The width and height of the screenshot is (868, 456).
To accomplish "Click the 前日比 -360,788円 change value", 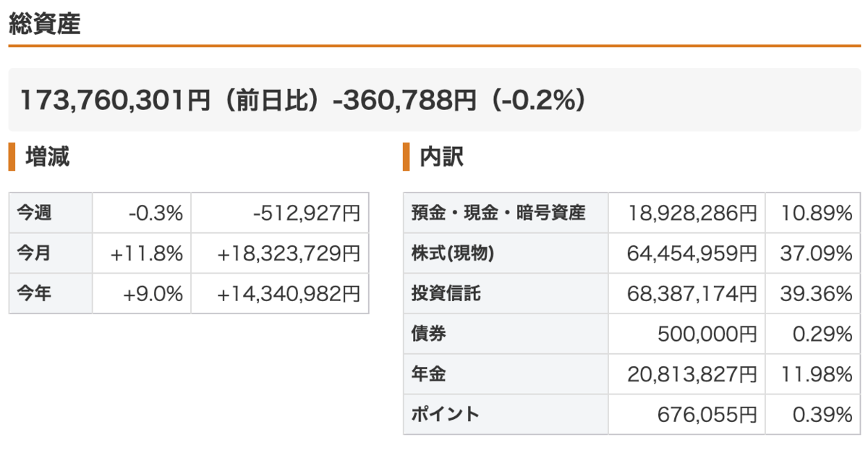I will pyautogui.click(x=404, y=100).
